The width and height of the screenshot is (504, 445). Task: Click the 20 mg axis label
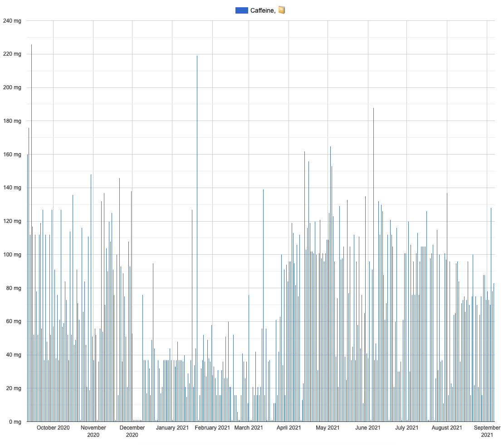(x=14, y=388)
